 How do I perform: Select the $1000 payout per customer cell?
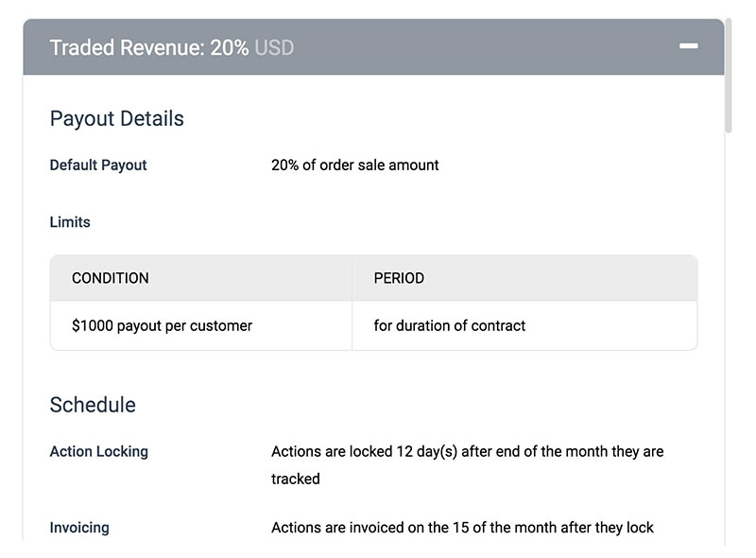[162, 325]
